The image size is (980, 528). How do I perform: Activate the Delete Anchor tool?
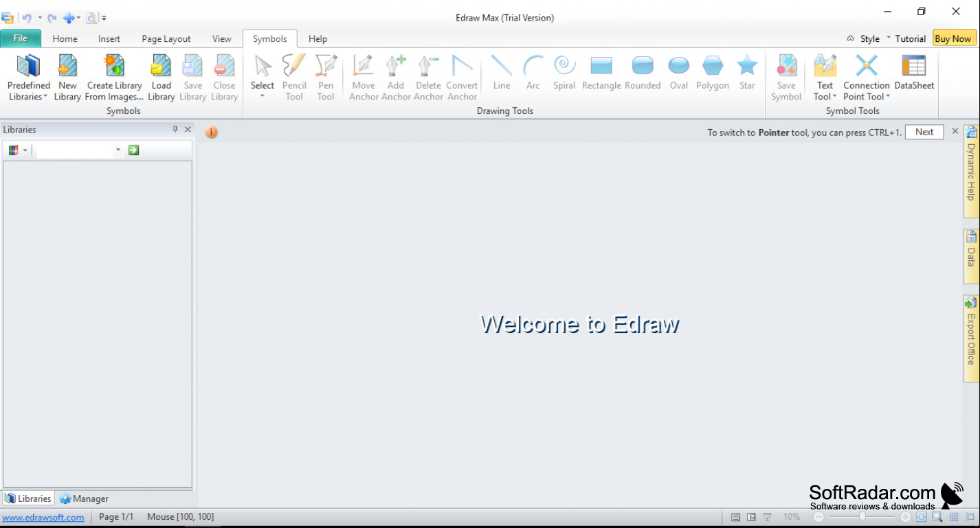tap(428, 78)
